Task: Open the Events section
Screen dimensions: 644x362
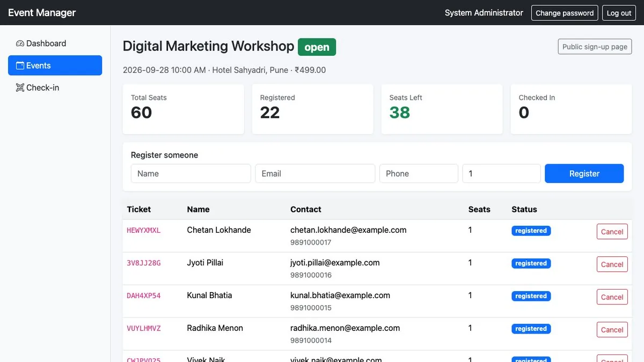Action: pyautogui.click(x=55, y=65)
